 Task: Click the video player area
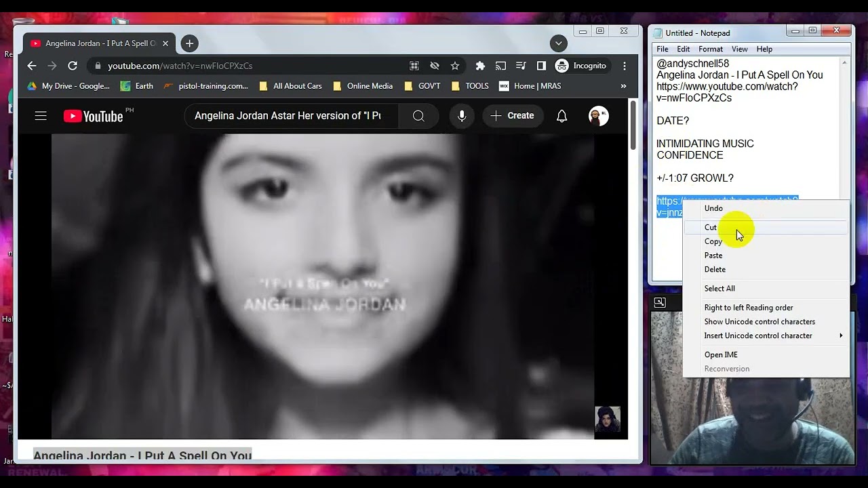coord(323,286)
